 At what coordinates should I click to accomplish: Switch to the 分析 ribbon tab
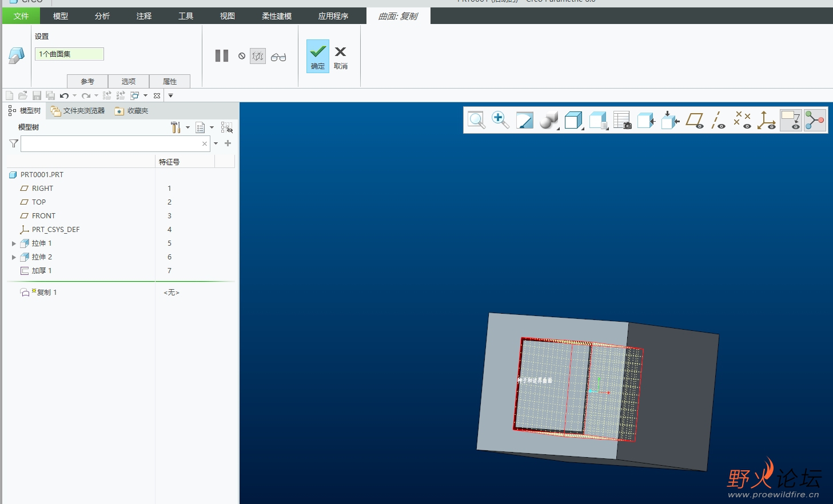coord(102,16)
